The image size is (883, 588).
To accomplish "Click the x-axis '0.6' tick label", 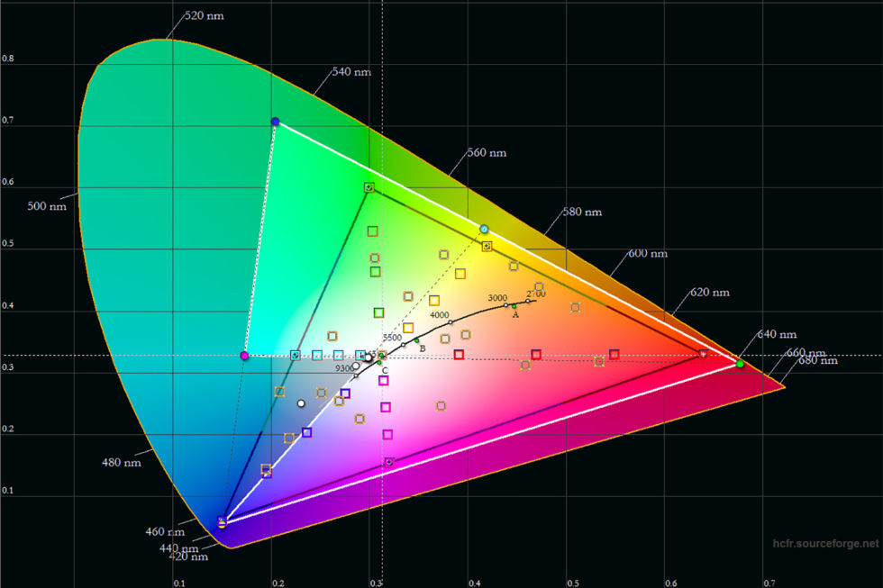I will point(670,583).
